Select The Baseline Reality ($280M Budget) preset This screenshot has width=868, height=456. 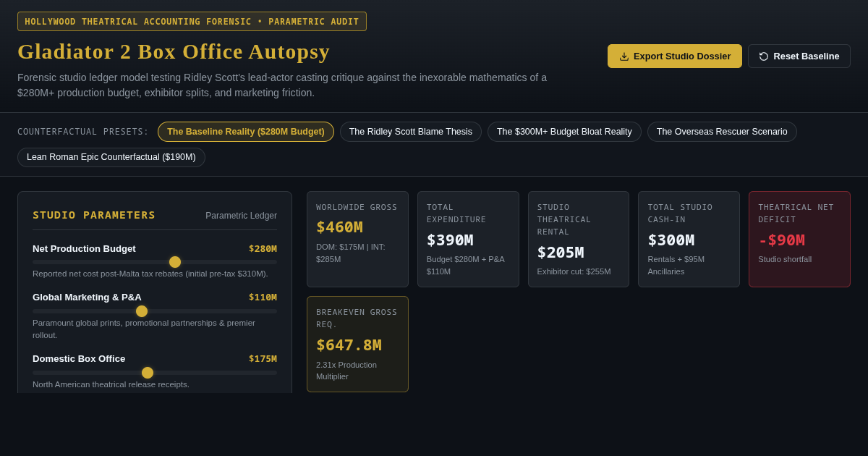(x=246, y=132)
